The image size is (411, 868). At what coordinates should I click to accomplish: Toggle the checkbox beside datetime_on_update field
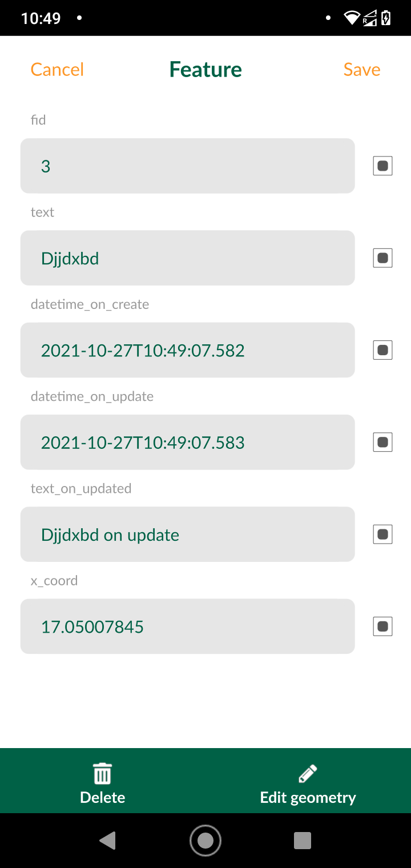383,442
